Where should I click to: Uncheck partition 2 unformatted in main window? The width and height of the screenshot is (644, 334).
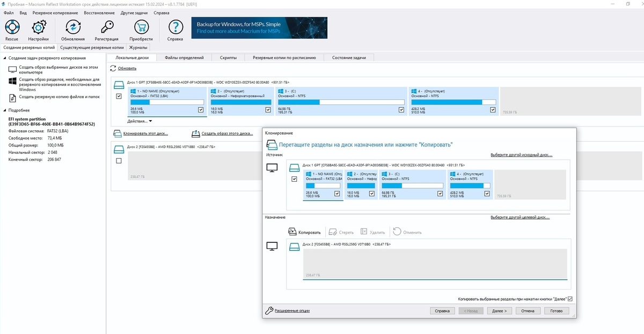pos(268,110)
